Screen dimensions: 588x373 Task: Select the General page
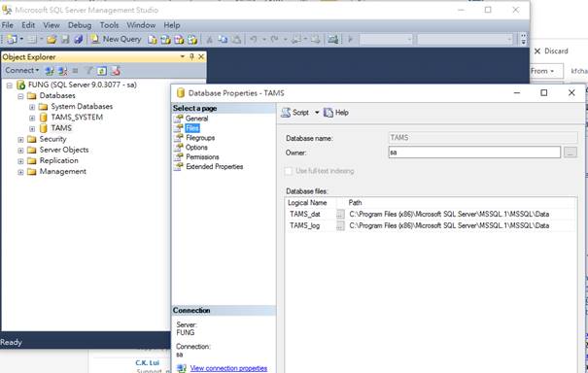196,119
